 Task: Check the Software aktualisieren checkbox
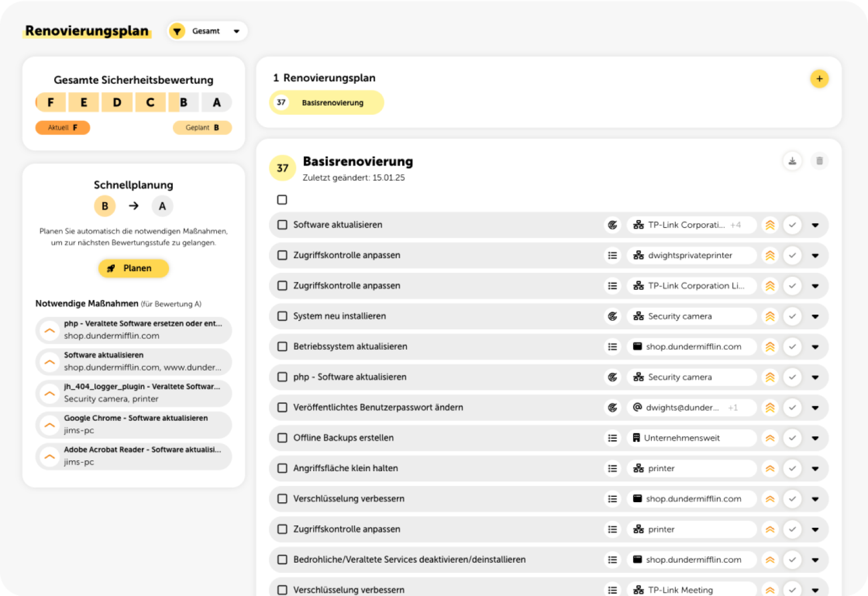[283, 225]
